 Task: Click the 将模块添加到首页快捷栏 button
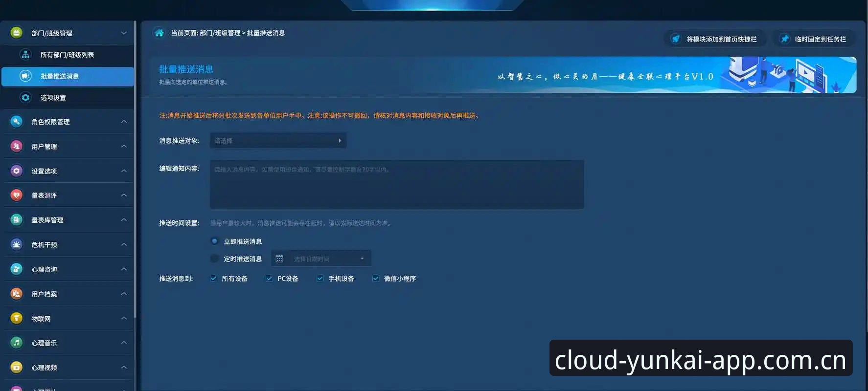(714, 39)
